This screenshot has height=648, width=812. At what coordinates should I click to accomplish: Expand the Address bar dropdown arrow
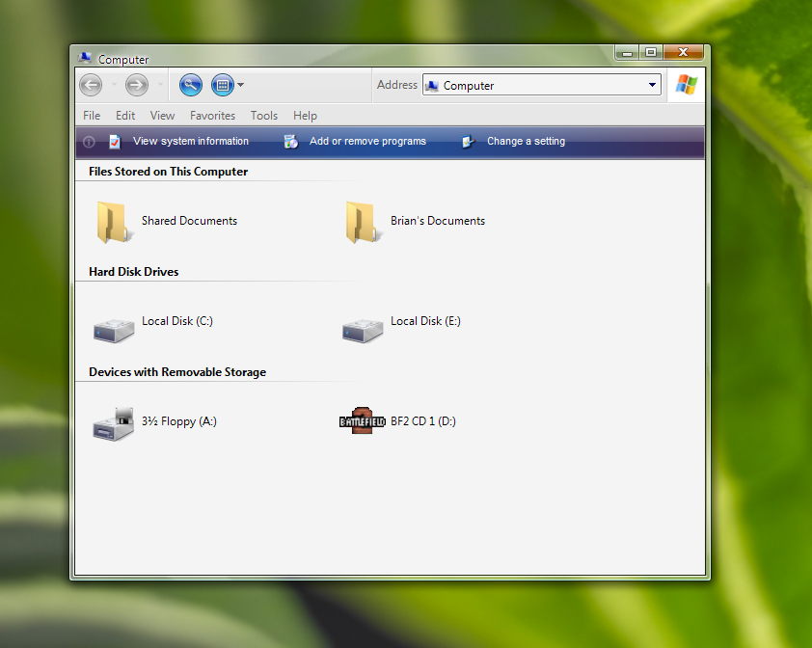click(653, 86)
